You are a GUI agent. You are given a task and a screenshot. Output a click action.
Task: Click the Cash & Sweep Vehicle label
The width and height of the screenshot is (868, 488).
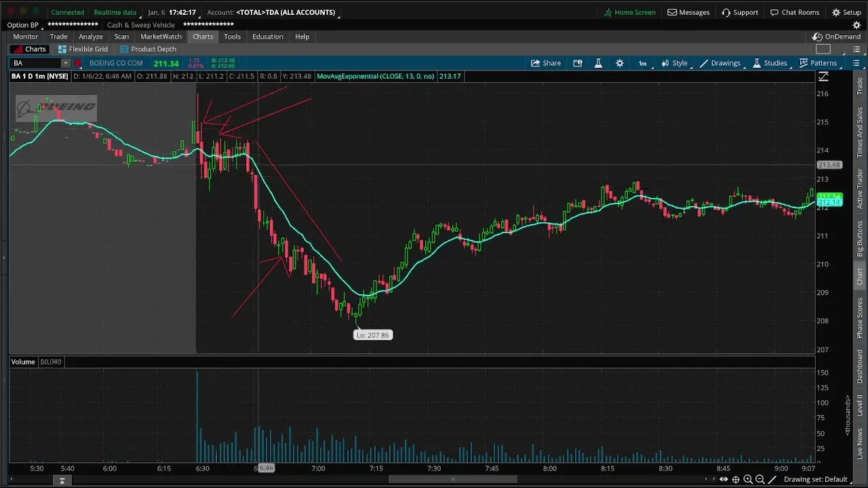point(141,25)
